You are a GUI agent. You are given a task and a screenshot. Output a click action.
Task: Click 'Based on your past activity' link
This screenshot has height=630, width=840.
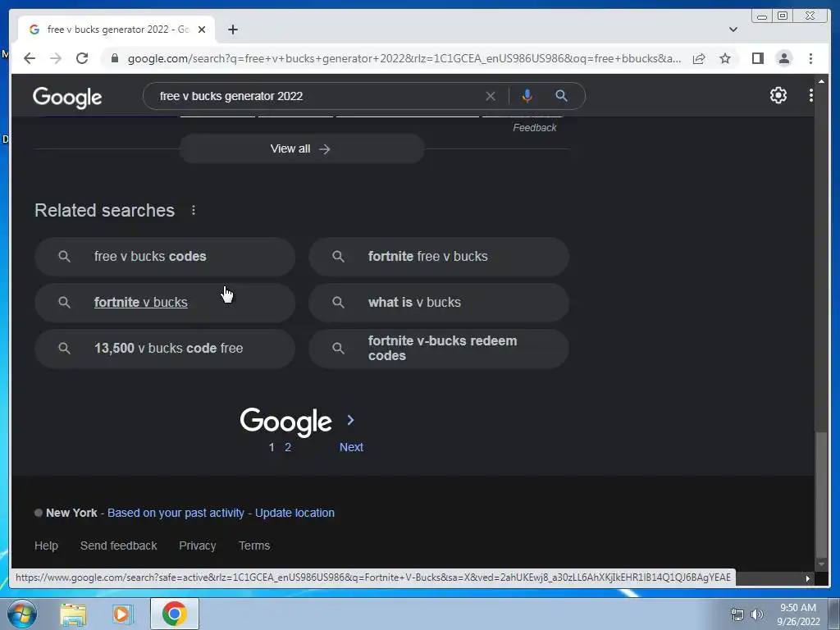pyautogui.click(x=176, y=513)
